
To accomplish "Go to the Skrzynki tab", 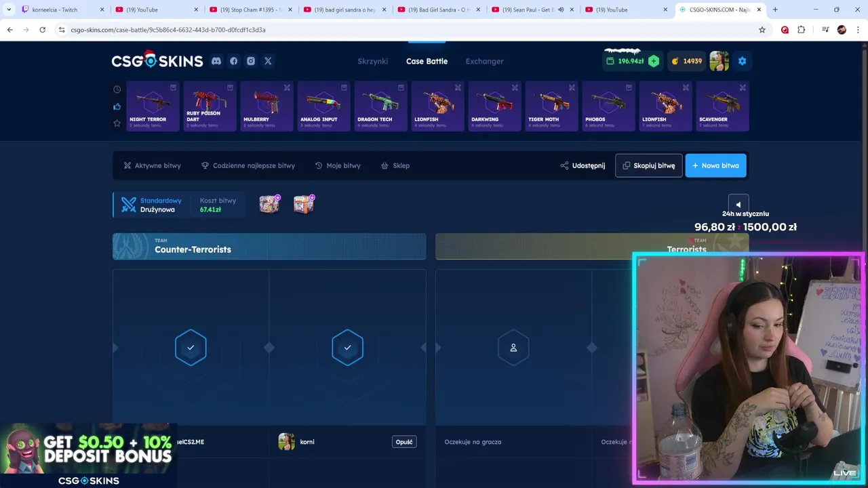I will click(x=373, y=61).
